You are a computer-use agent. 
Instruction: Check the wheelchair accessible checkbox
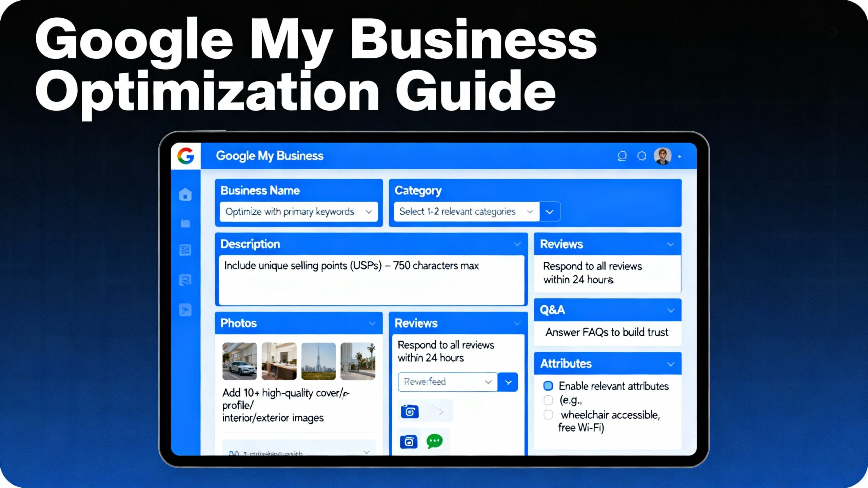click(548, 414)
